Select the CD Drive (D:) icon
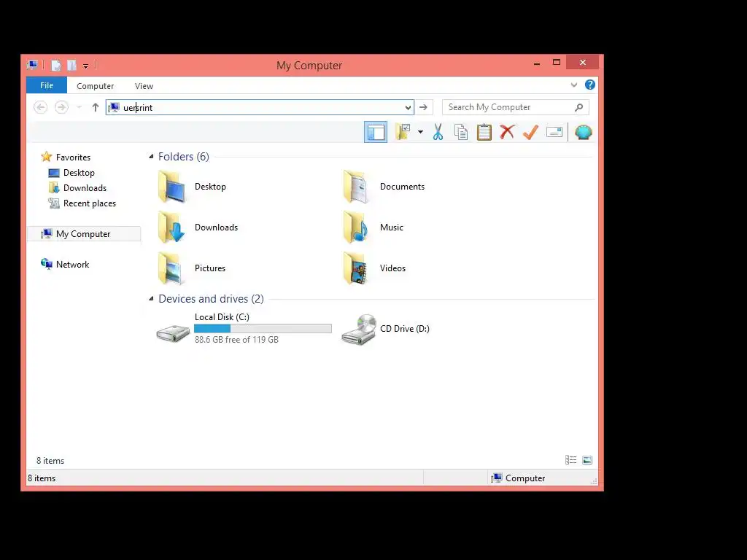Viewport: 747px width, 560px height. pos(359,329)
